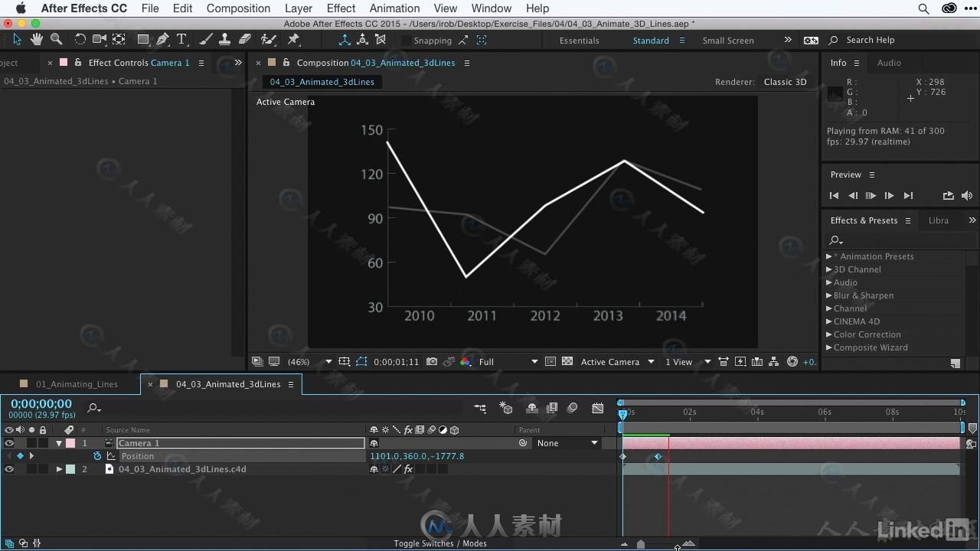
Task: Toggle Position stopwatch on Camera 1
Action: [97, 456]
